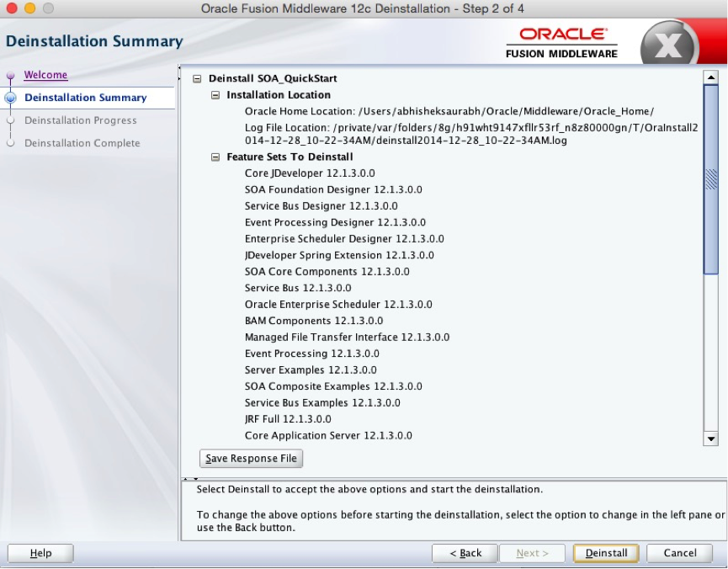Click Save Response File button
Image resolution: width=728 pixels, height=569 pixels.
(251, 459)
